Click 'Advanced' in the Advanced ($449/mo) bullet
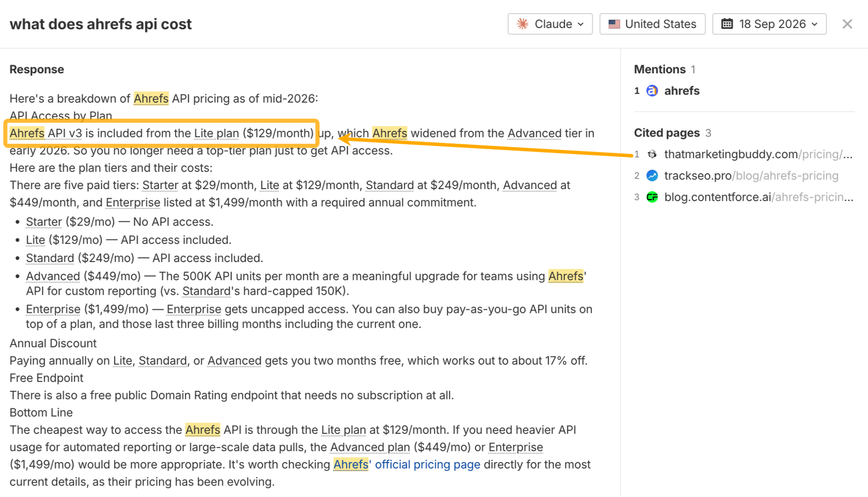 [53, 276]
